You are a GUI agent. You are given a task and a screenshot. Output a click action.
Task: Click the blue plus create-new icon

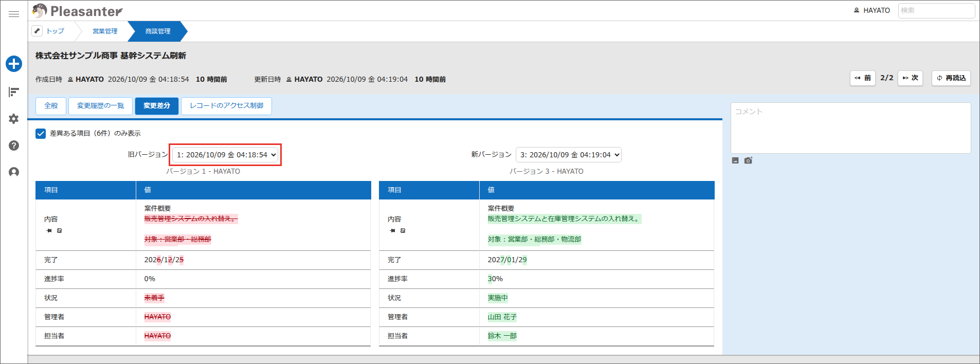pos(14,64)
